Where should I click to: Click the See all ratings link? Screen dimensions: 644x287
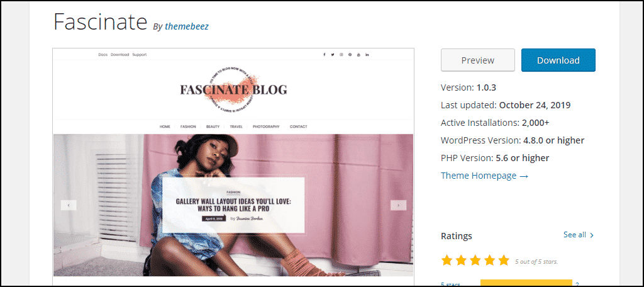pos(575,235)
